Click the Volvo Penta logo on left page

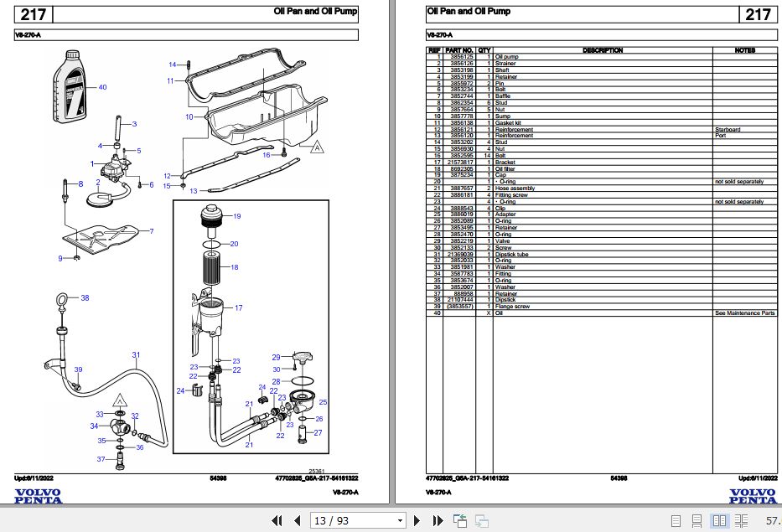pyautogui.click(x=38, y=497)
